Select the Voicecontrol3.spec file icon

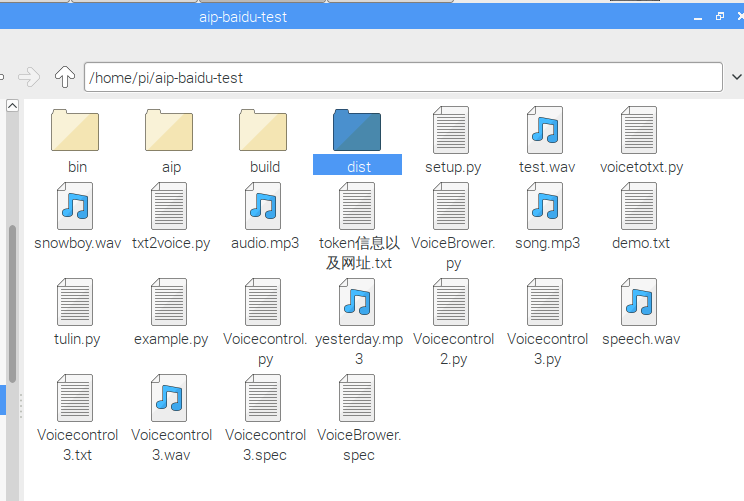tap(263, 398)
